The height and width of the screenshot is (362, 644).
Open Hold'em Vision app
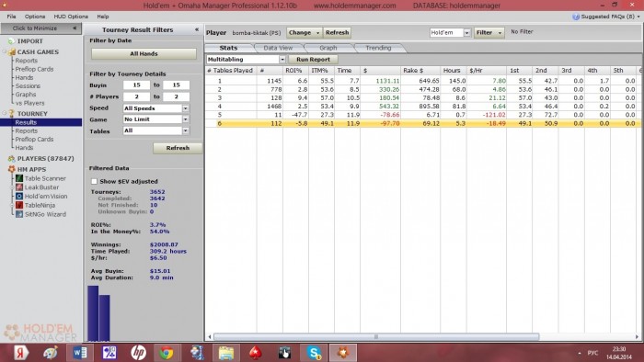point(41,197)
